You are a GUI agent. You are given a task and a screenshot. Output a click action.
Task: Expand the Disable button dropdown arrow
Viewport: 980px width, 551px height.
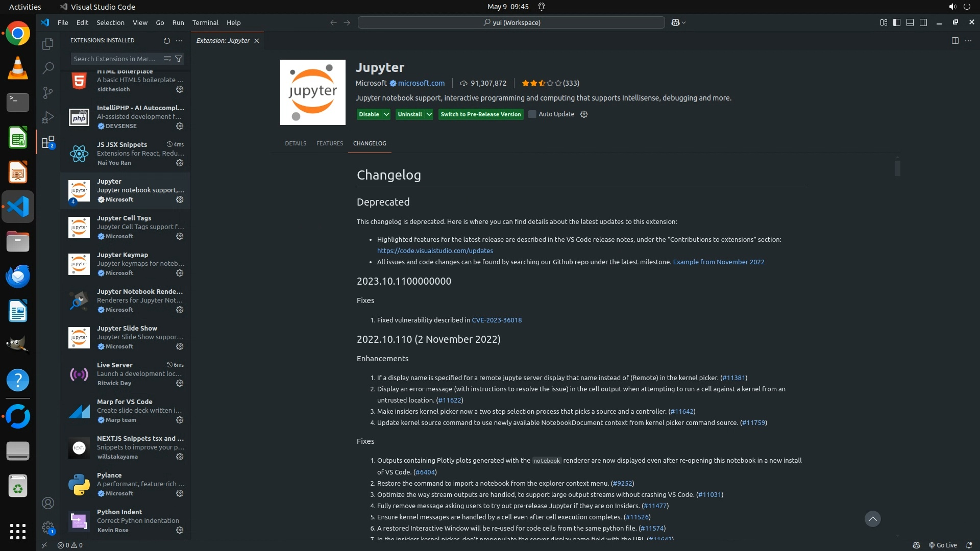(386, 114)
